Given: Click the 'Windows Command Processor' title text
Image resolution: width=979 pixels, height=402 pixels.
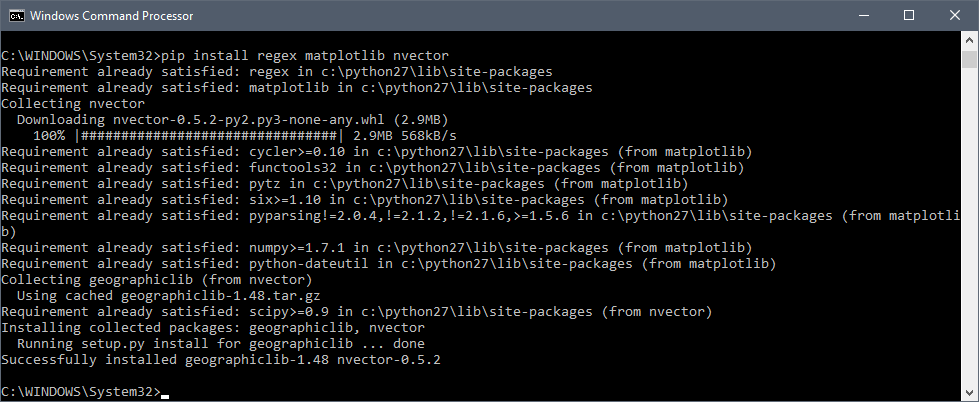Looking at the screenshot, I should (112, 16).
